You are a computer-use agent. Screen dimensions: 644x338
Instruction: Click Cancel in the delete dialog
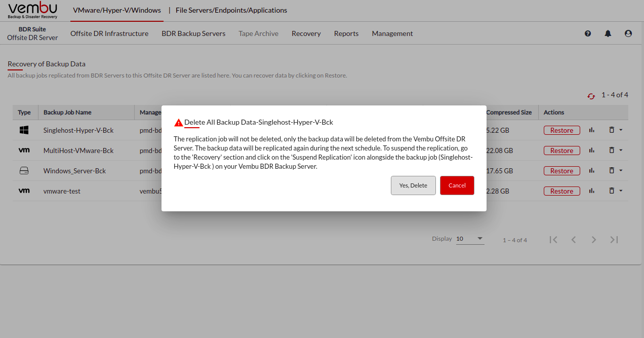click(457, 185)
